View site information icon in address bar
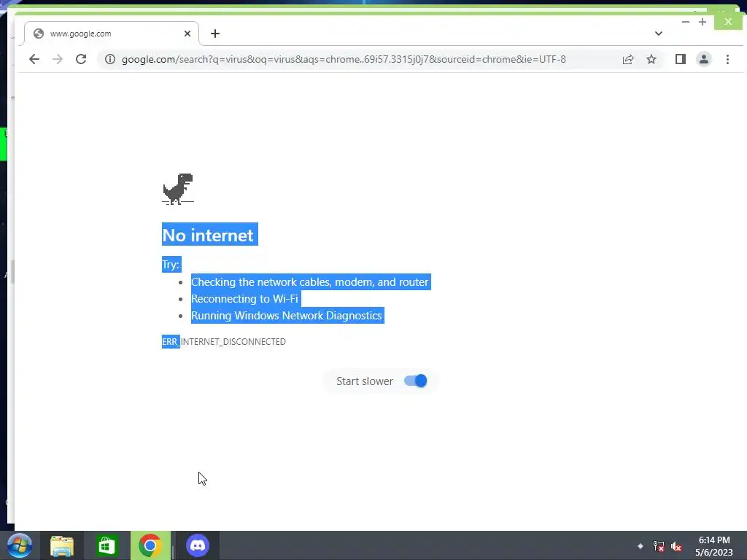Image resolution: width=747 pixels, height=560 pixels. tap(110, 59)
